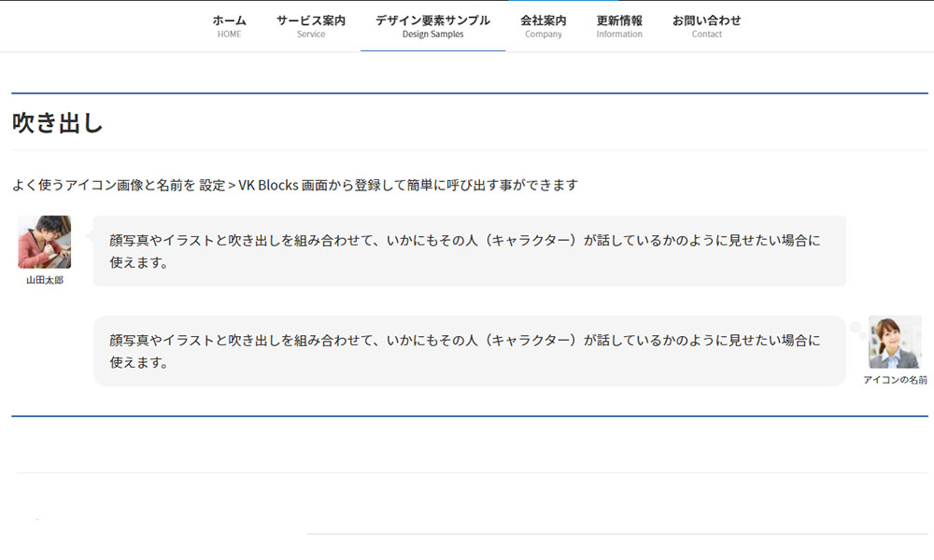Click the blue divider line above 吹き出し heading
The width and height of the screenshot is (934, 560).
(469, 93)
